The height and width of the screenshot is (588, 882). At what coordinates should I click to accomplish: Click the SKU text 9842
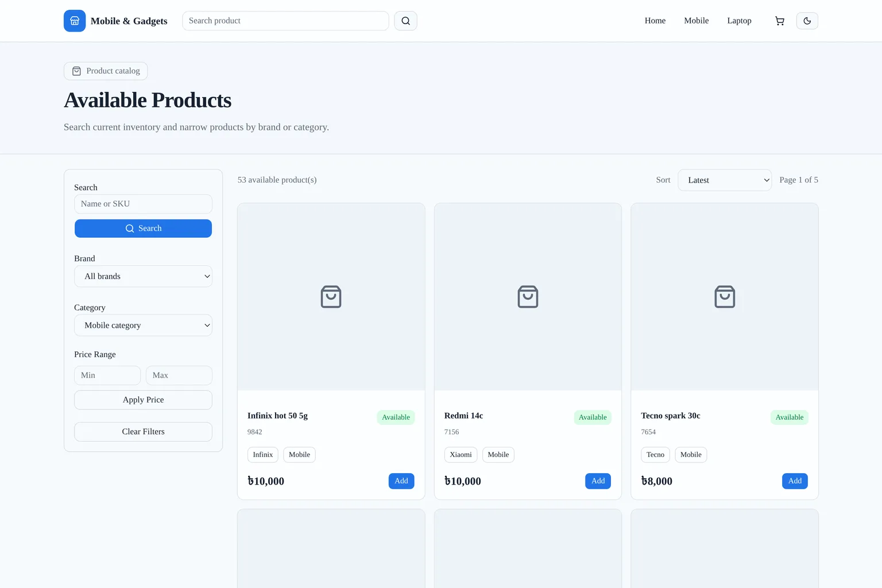tap(254, 432)
